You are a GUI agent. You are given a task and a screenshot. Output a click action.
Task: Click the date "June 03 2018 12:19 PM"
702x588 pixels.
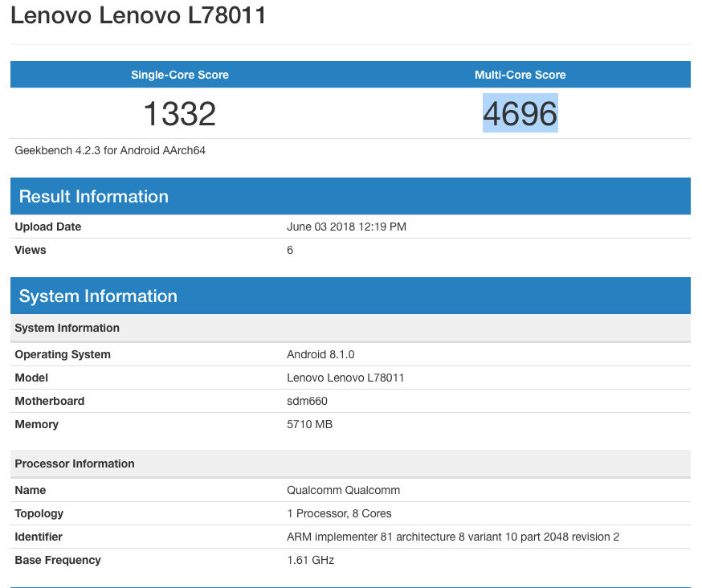point(346,227)
